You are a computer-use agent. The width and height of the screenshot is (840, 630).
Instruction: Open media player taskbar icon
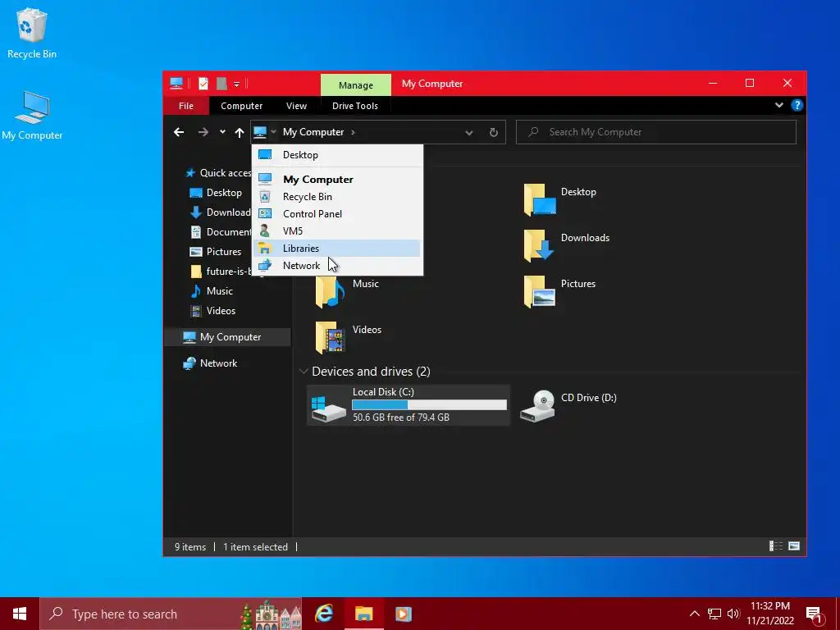[x=404, y=614]
